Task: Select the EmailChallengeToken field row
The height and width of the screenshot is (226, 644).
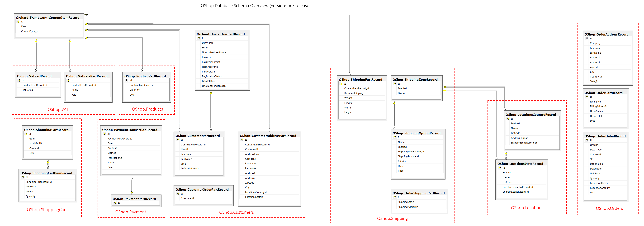Action: tap(213, 86)
